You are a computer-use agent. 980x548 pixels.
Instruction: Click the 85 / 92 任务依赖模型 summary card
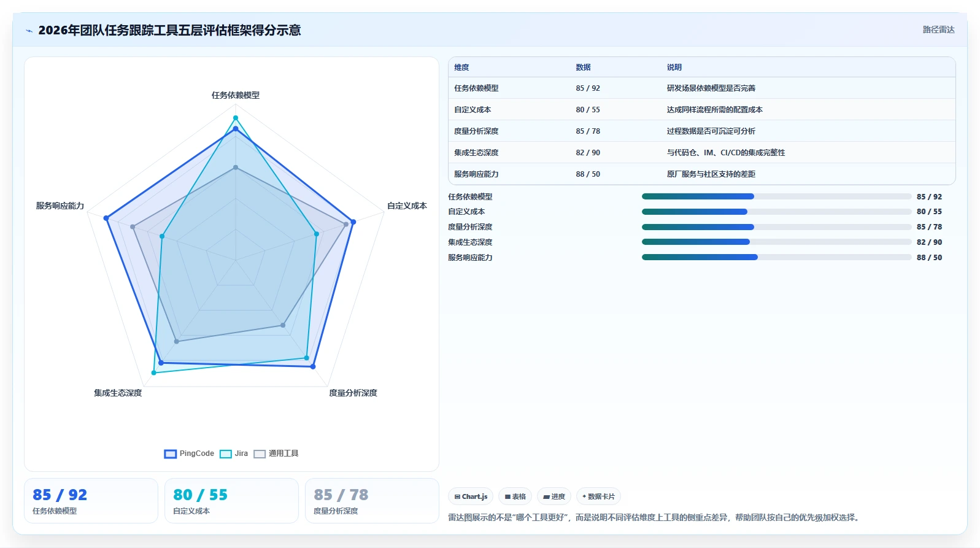(x=91, y=501)
